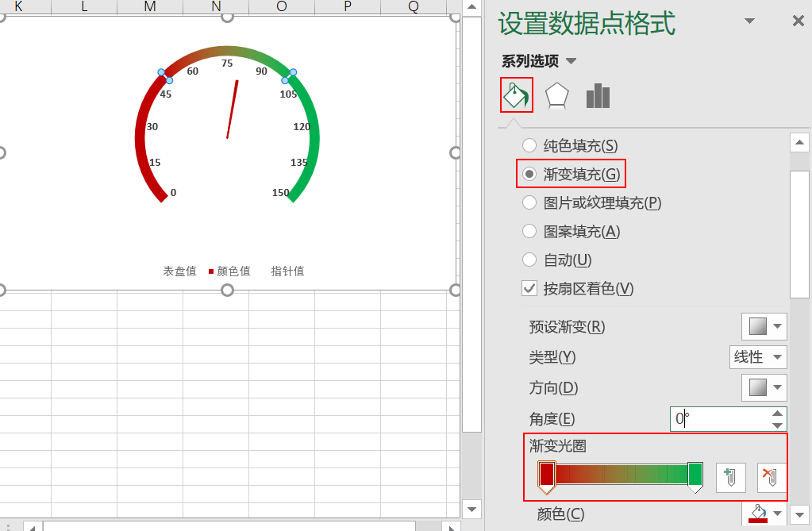The height and width of the screenshot is (531, 812).
Task: Click the worksheet vertical scrollbar down arrow
Action: coord(471,510)
